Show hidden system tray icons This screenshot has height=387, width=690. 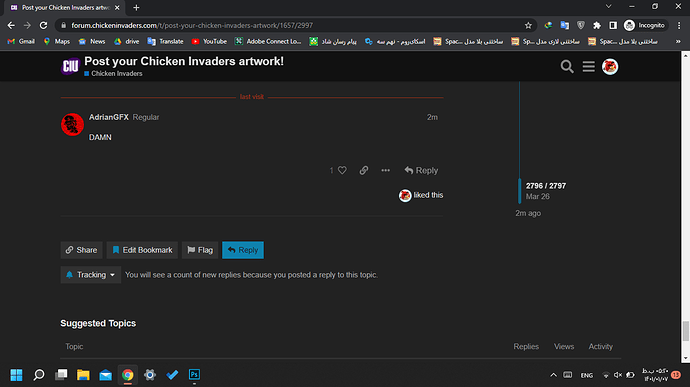pos(553,375)
